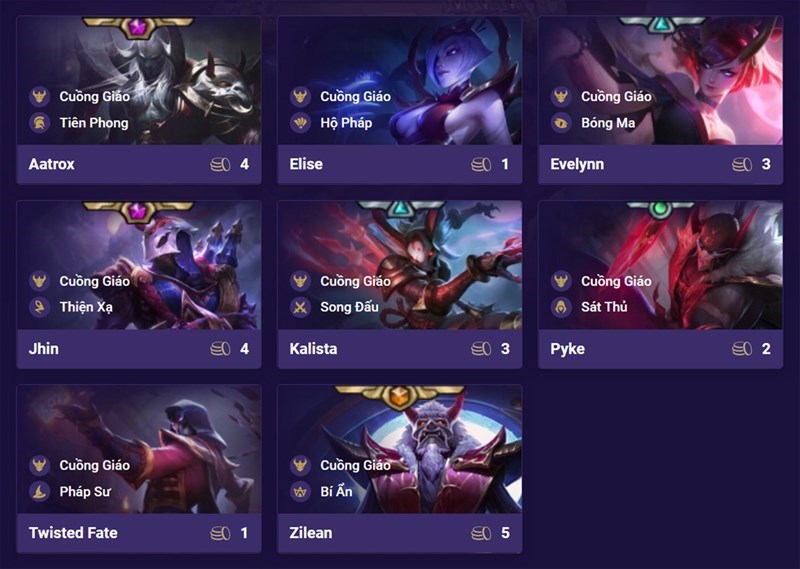Click the Tiên Phong trait icon on Aatrox
Viewport: 800px width, 569px height.
coord(39,123)
